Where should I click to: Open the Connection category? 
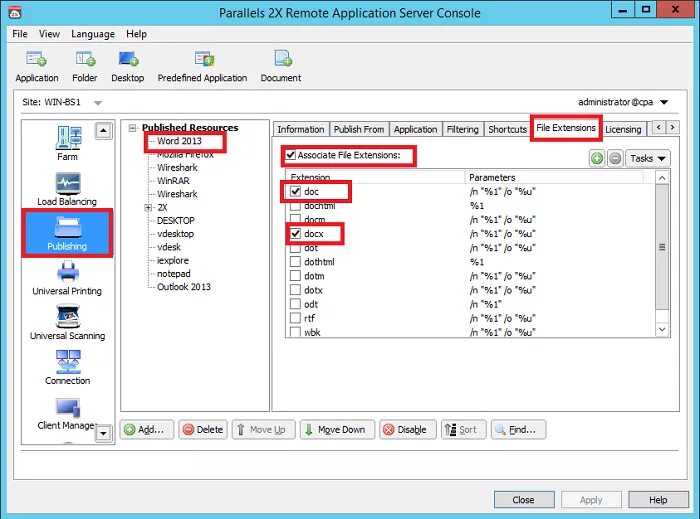[x=67, y=368]
